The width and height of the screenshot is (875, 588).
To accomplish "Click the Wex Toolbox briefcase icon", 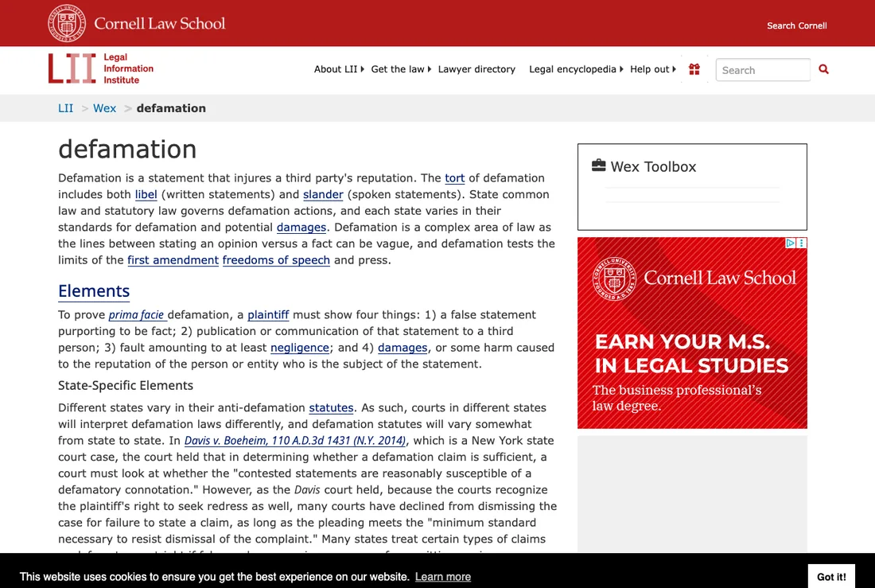I will coord(599,165).
